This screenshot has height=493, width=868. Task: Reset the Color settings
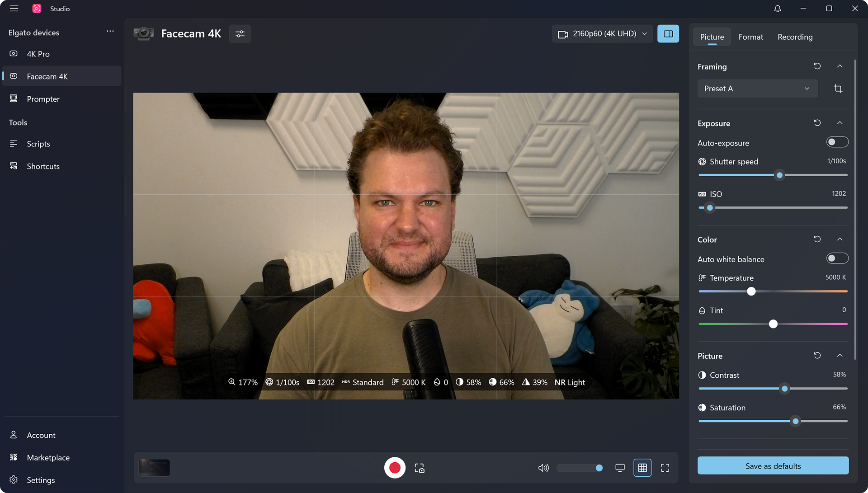click(817, 239)
